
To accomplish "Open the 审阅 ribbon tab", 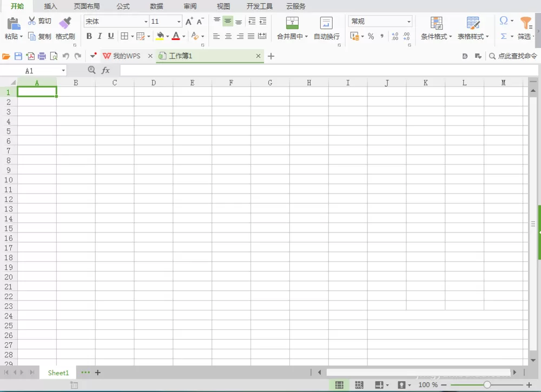I will (190, 6).
